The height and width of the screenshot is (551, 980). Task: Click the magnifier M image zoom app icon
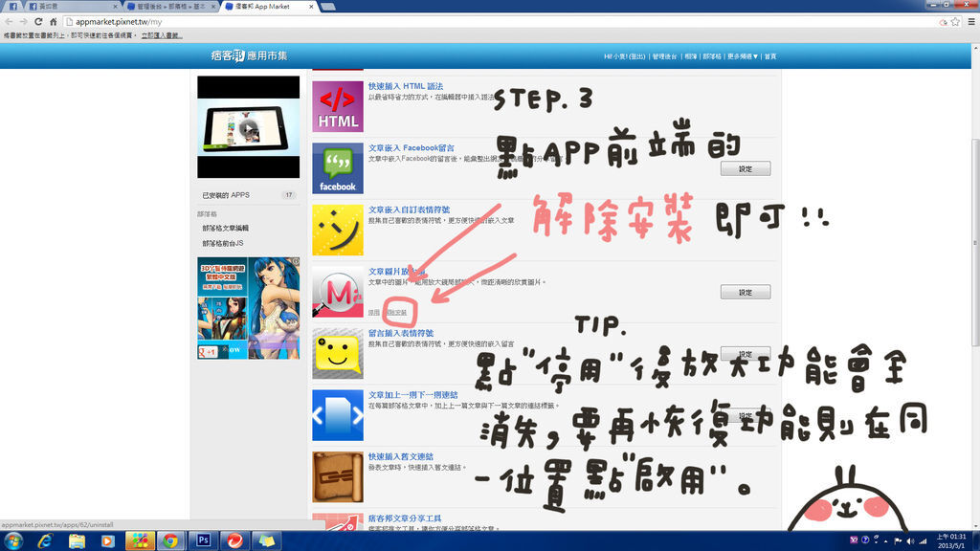click(338, 292)
